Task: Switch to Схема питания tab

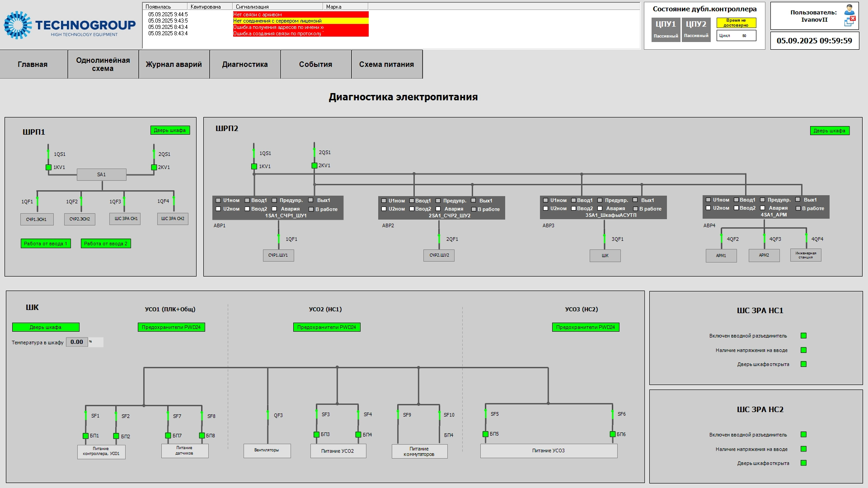Action: 386,65
